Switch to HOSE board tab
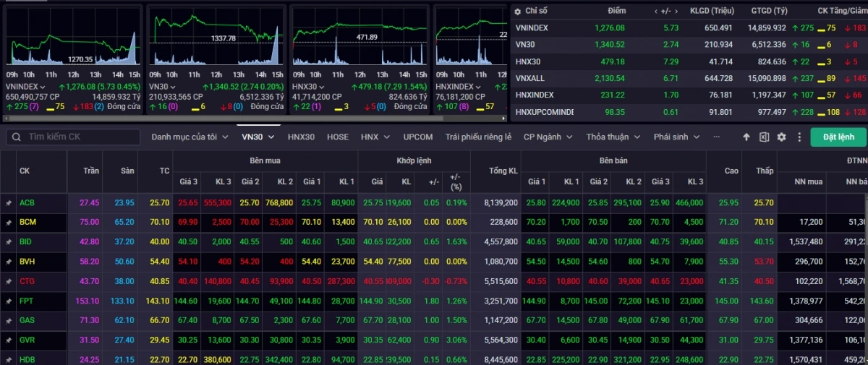Screen dimensions: 868x365 338,137
